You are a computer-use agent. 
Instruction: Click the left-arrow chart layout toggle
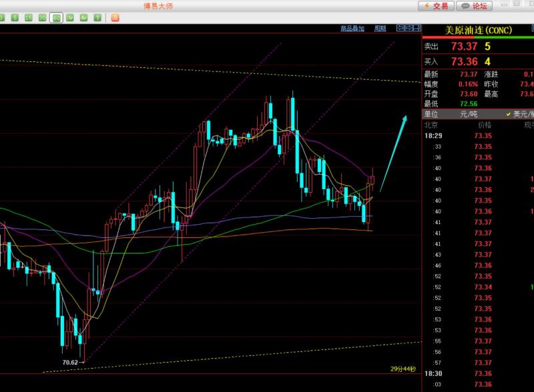tap(400, 28)
